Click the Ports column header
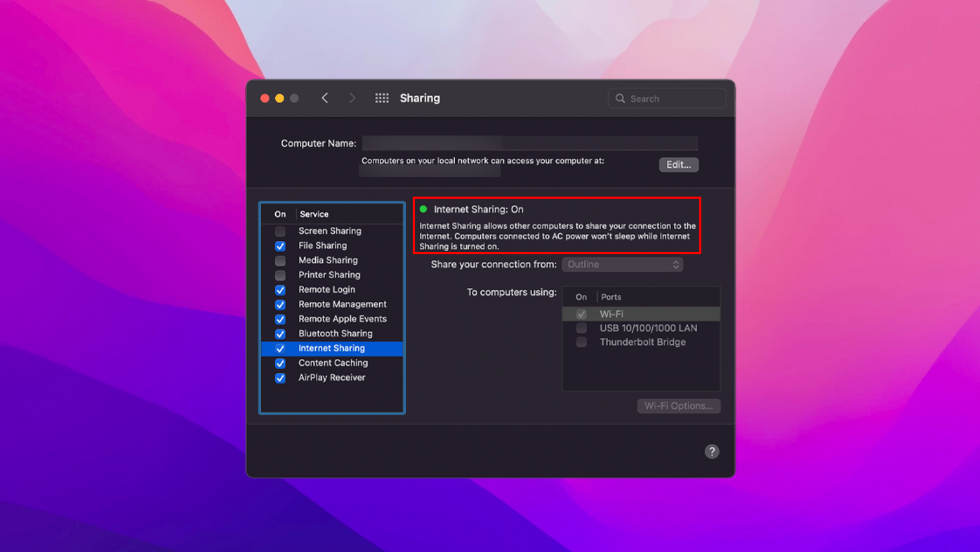Image resolution: width=980 pixels, height=552 pixels. tap(611, 297)
